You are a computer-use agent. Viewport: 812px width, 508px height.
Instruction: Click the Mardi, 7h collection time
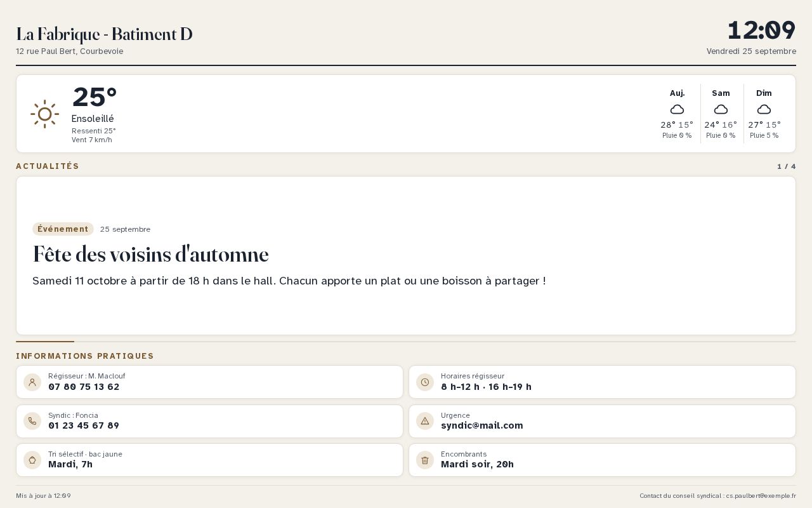pos(70,464)
